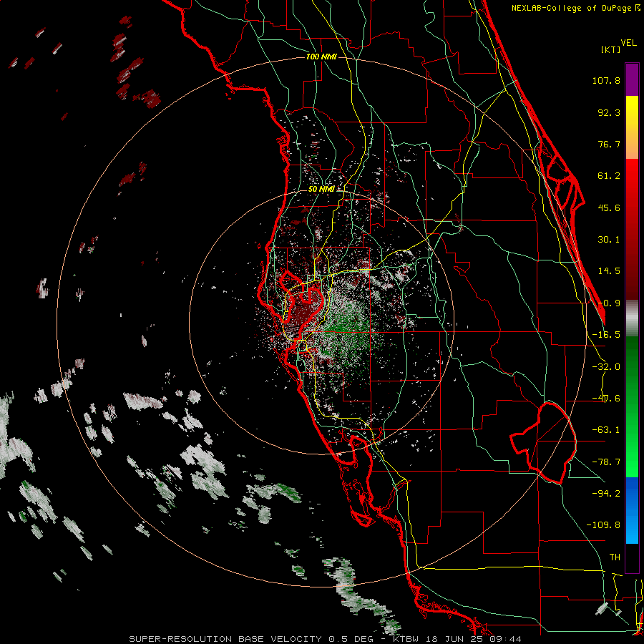Select the -63.1 velocity scale value
This screenshot has height=644, width=644.
click(x=606, y=430)
